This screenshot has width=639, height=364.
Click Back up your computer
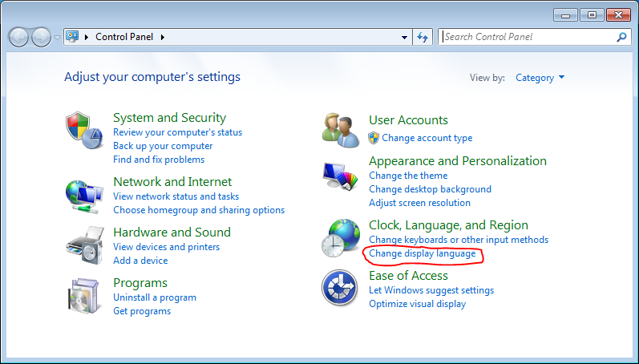tap(163, 145)
